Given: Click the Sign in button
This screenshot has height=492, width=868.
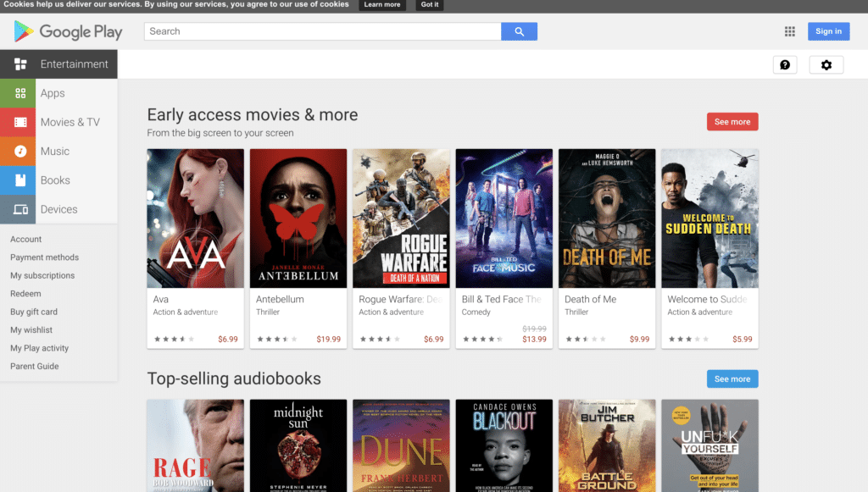Looking at the screenshot, I should [x=828, y=31].
